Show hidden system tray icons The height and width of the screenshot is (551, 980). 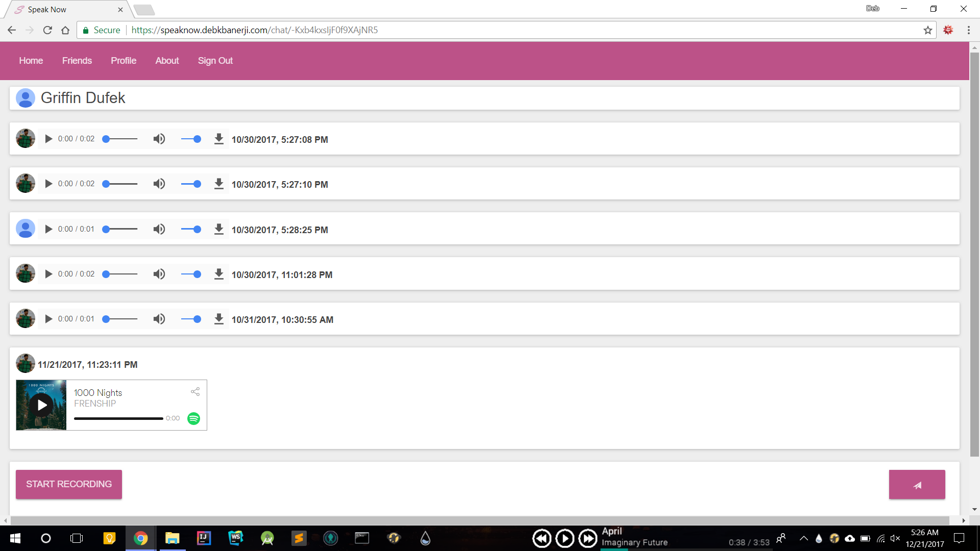tap(803, 538)
